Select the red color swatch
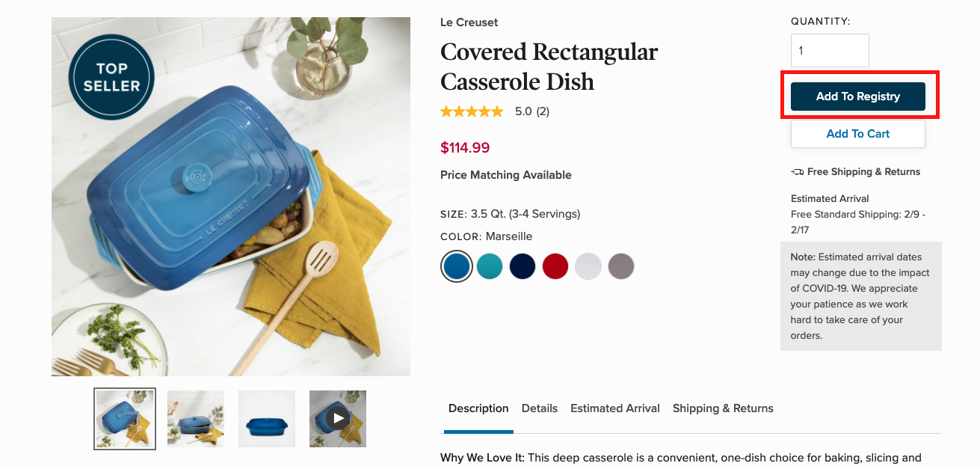 555,266
